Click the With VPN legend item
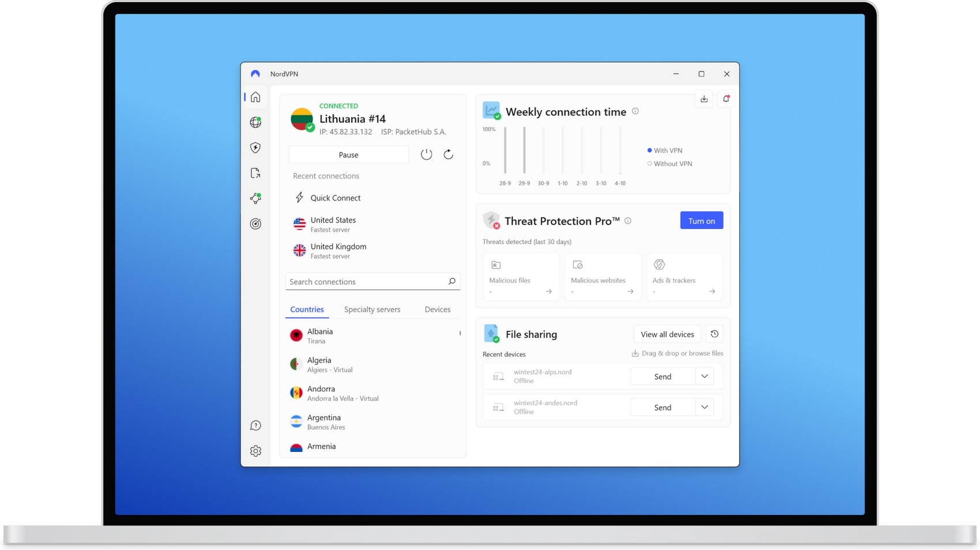 665,150
